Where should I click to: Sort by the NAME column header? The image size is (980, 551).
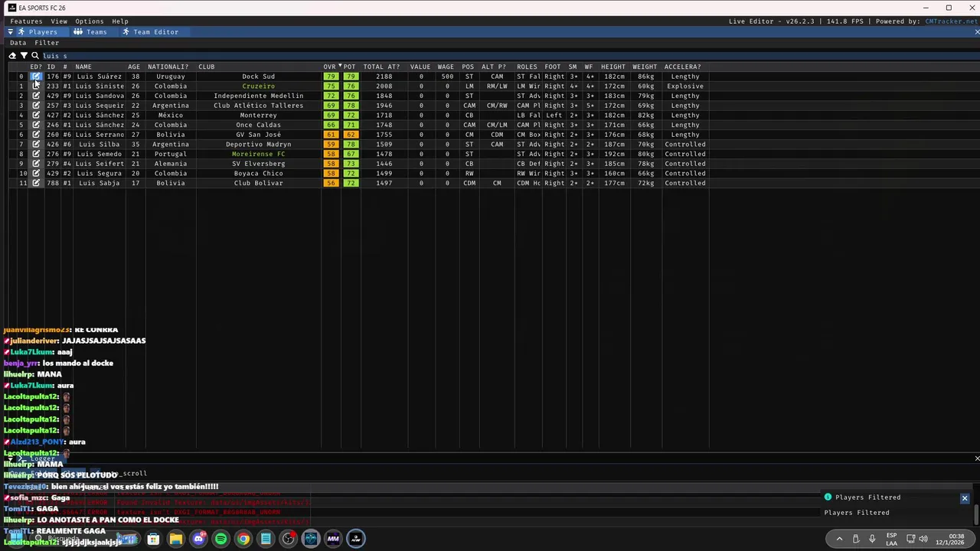coord(83,67)
